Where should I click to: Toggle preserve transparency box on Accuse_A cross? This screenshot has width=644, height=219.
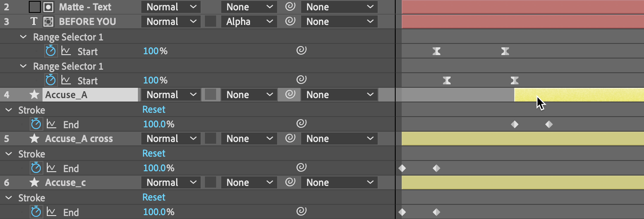tap(211, 139)
